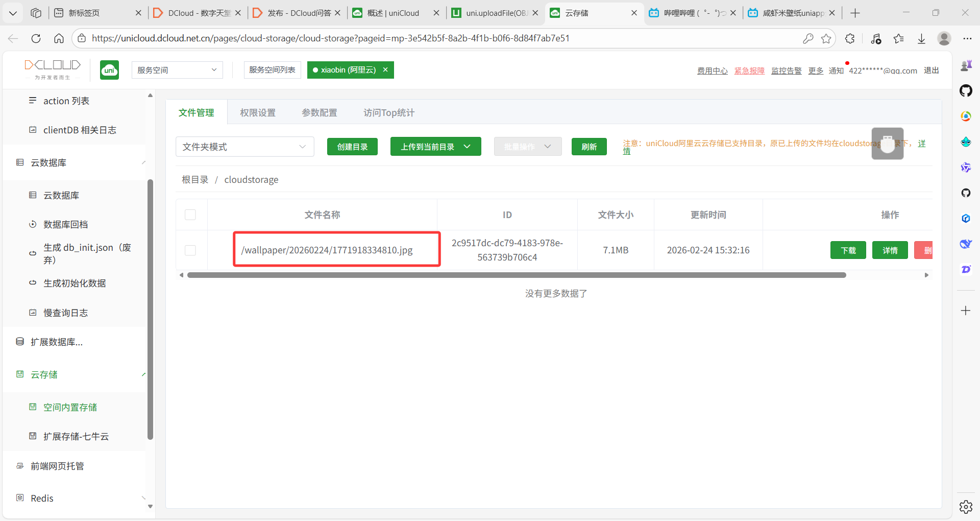Viewport: 980px width, 521px height.
Task: Check the box for the wallpaper jpg row
Action: click(190, 250)
